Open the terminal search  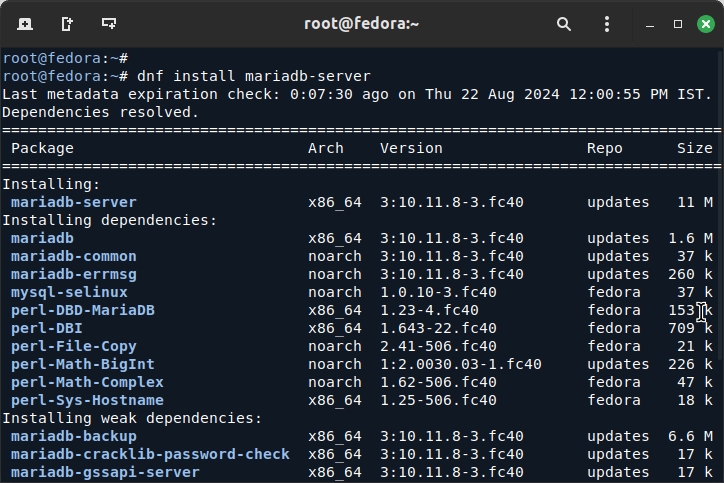point(564,24)
